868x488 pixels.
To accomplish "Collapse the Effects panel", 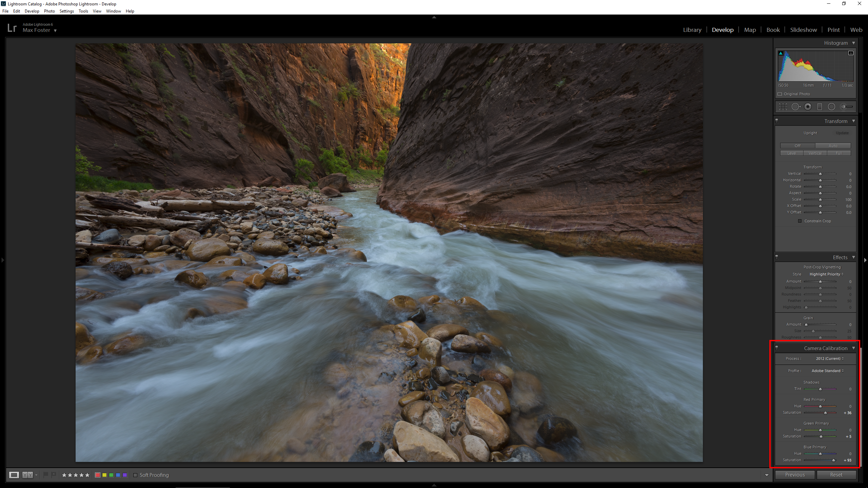I will click(x=853, y=258).
